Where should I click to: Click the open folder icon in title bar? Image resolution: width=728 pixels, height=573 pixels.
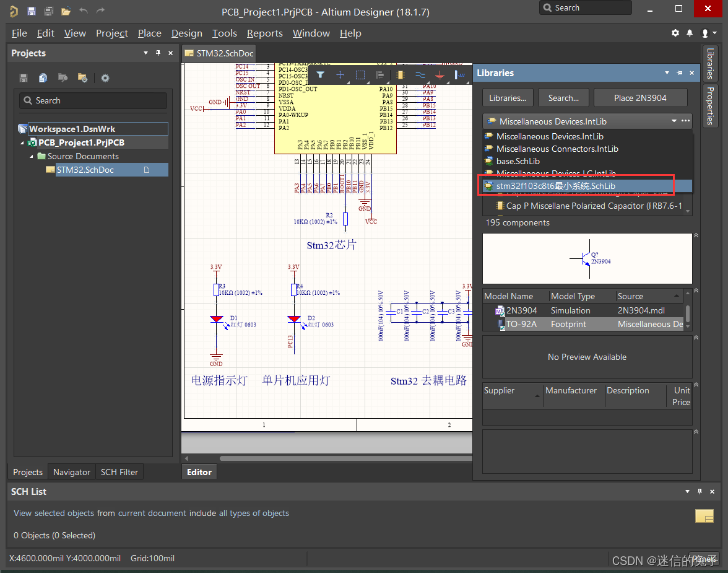[x=66, y=11]
